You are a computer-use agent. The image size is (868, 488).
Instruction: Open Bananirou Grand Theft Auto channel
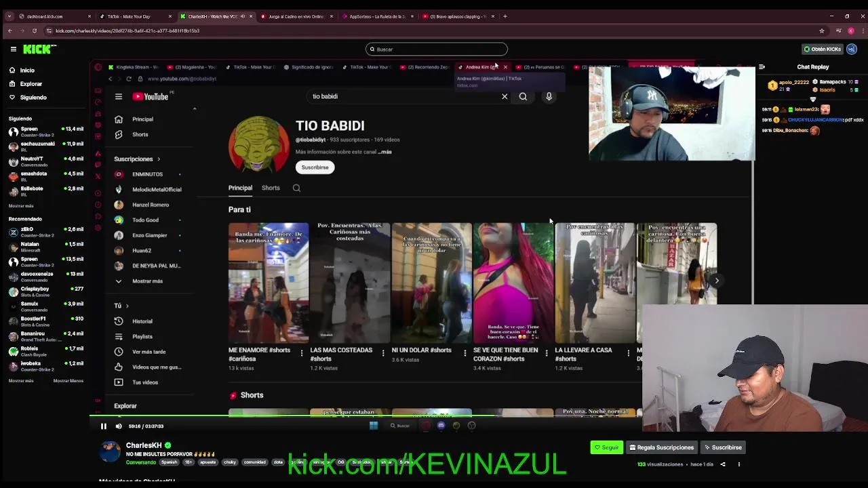[46, 336]
